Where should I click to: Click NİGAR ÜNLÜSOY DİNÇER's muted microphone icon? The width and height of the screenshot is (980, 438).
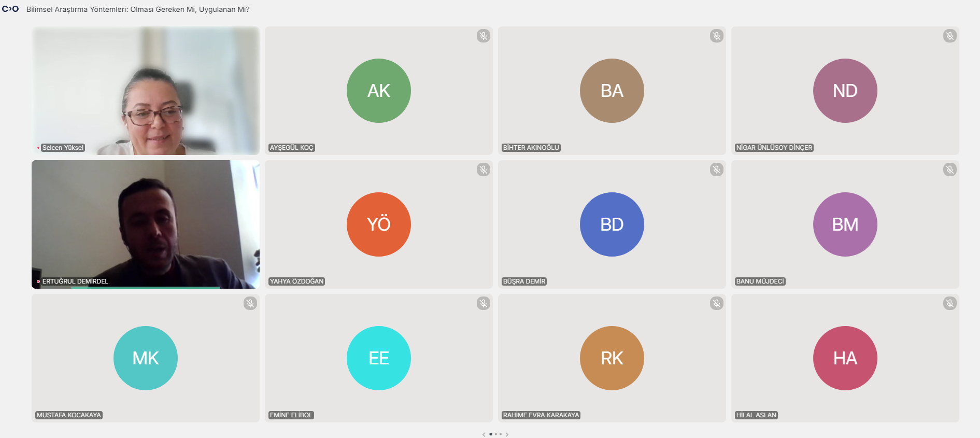point(949,36)
